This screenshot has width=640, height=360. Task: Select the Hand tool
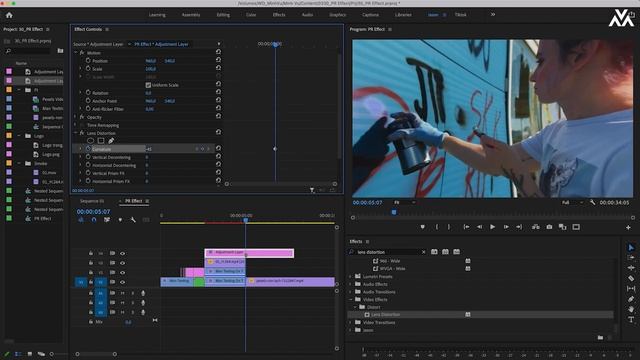pos(631,309)
